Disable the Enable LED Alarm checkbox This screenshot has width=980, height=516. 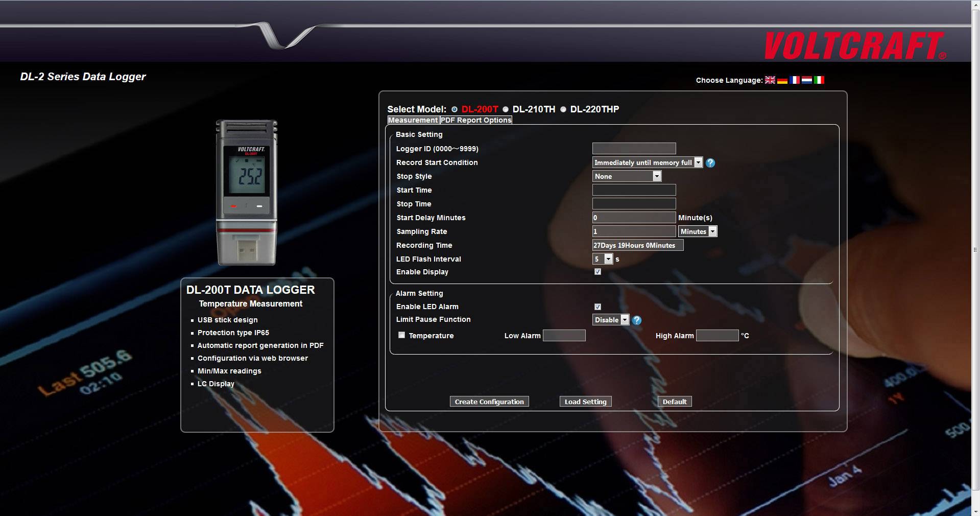pos(597,307)
